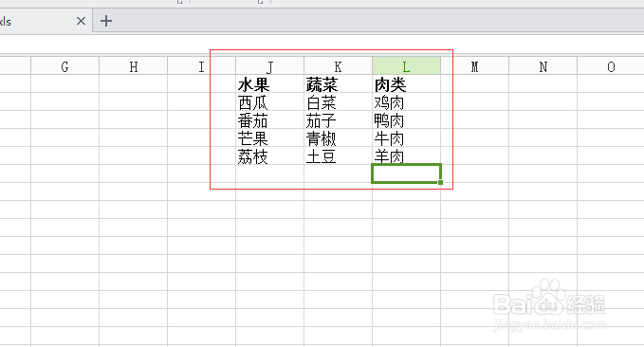
Task: Click the cell containing 番茄
Action: pyautogui.click(x=270, y=119)
